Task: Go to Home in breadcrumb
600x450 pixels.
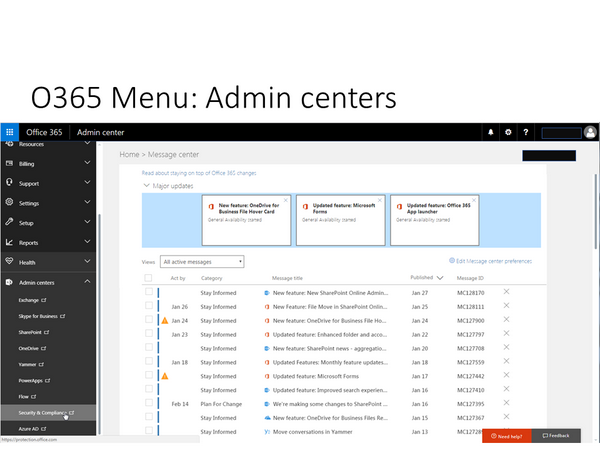Action: (x=129, y=154)
